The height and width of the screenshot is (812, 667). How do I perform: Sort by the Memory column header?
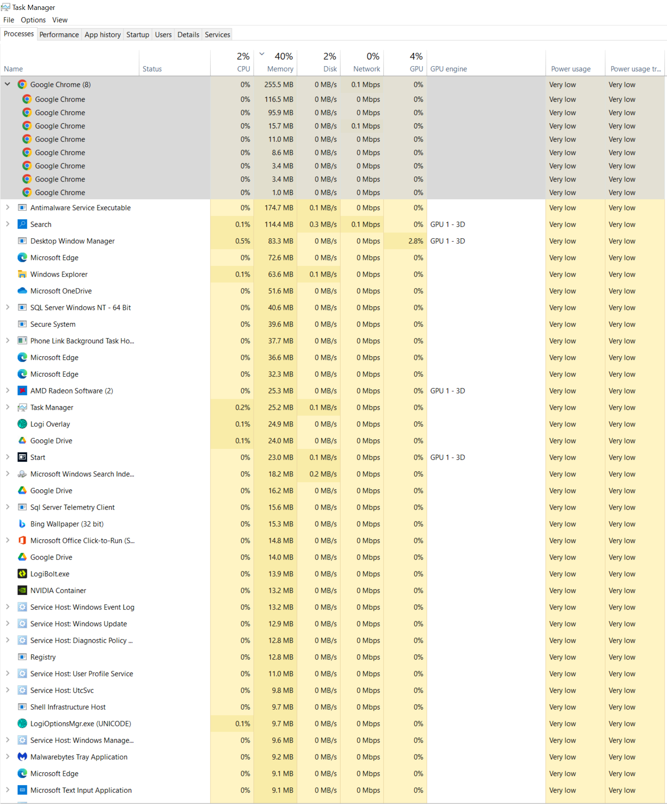tap(275, 63)
